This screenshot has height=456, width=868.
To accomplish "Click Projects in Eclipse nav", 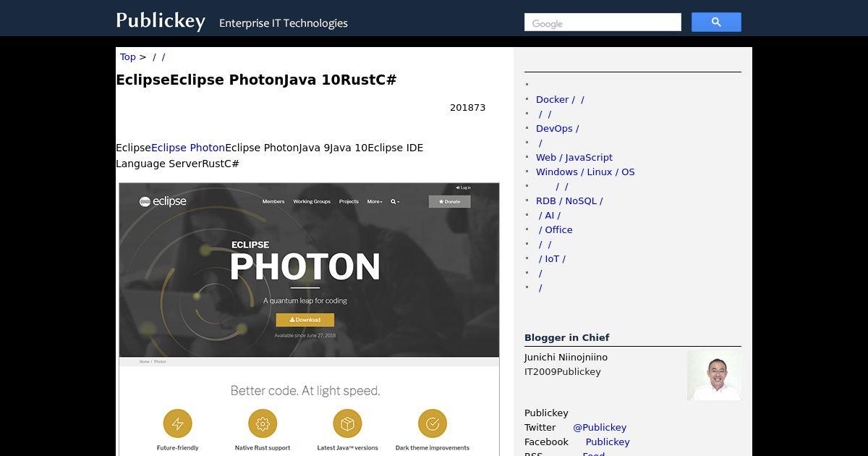I will [x=349, y=202].
